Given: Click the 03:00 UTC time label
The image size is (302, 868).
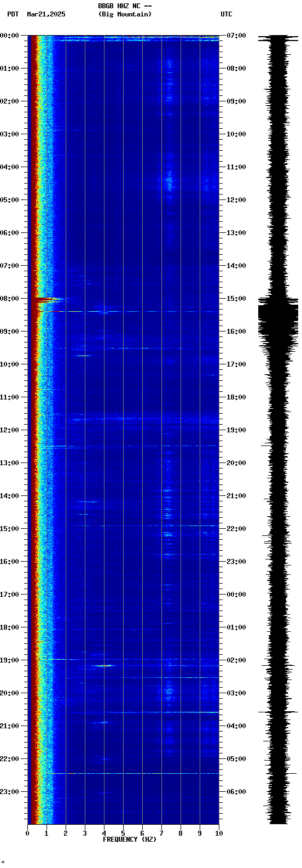Looking at the screenshot, I should click(236, 693).
